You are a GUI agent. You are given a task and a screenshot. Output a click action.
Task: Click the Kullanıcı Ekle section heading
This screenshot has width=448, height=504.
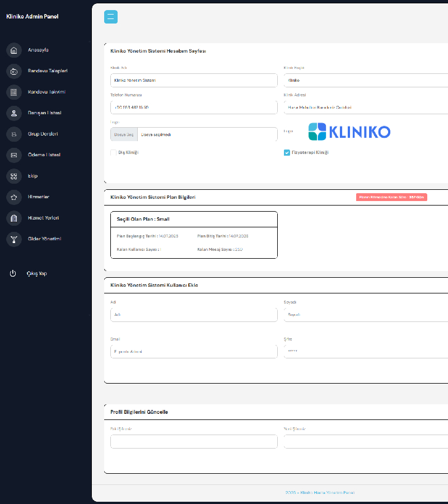154,286
